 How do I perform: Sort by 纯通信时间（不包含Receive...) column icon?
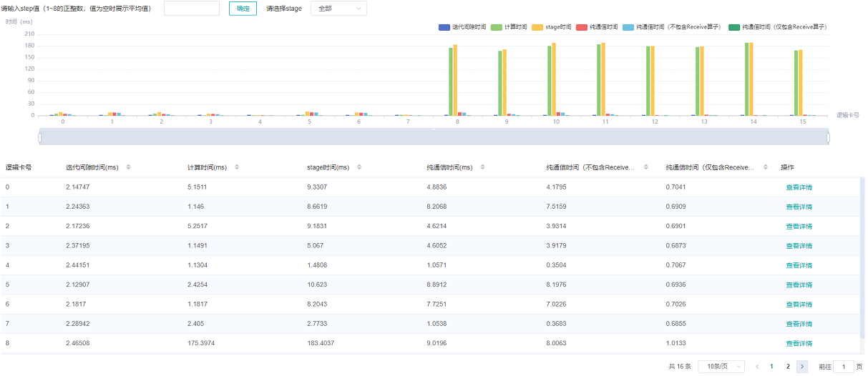pyautogui.click(x=646, y=167)
